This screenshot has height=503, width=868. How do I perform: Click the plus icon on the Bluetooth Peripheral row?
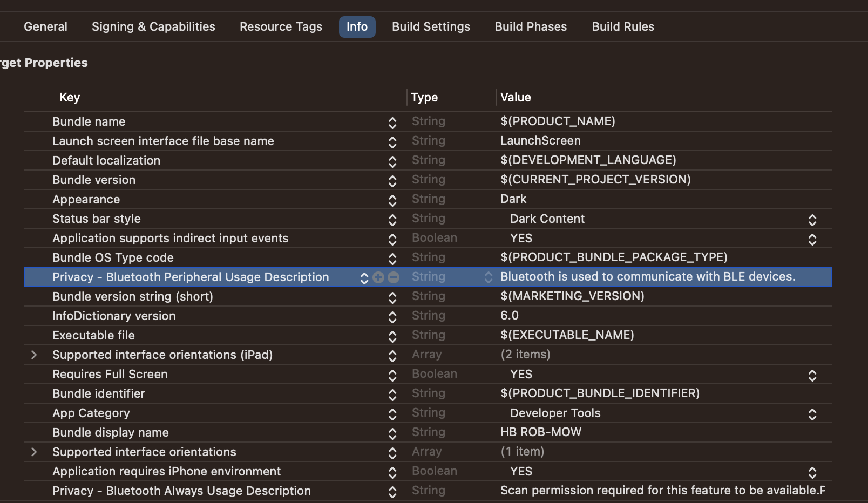tap(378, 277)
